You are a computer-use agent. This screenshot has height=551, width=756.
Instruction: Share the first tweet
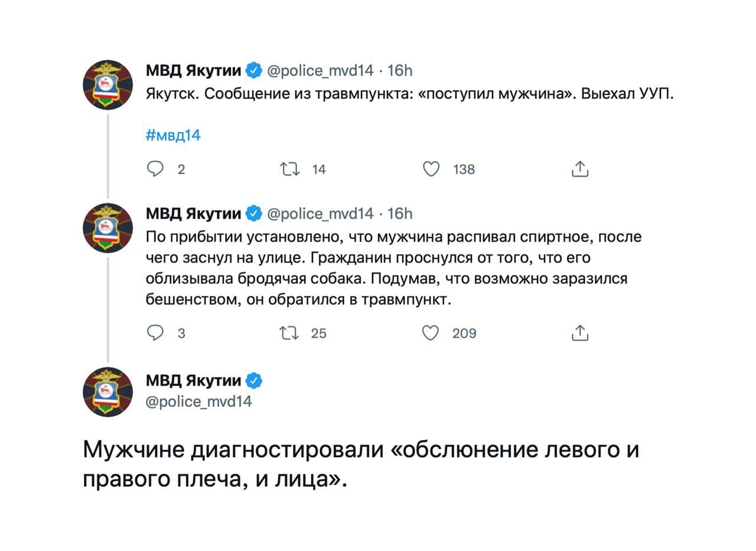click(581, 169)
